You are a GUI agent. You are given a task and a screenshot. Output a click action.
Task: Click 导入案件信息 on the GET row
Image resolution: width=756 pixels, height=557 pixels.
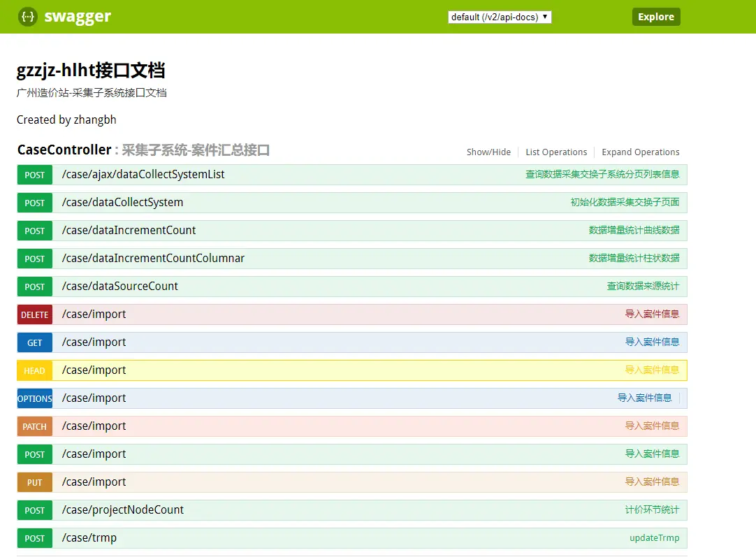click(x=653, y=342)
